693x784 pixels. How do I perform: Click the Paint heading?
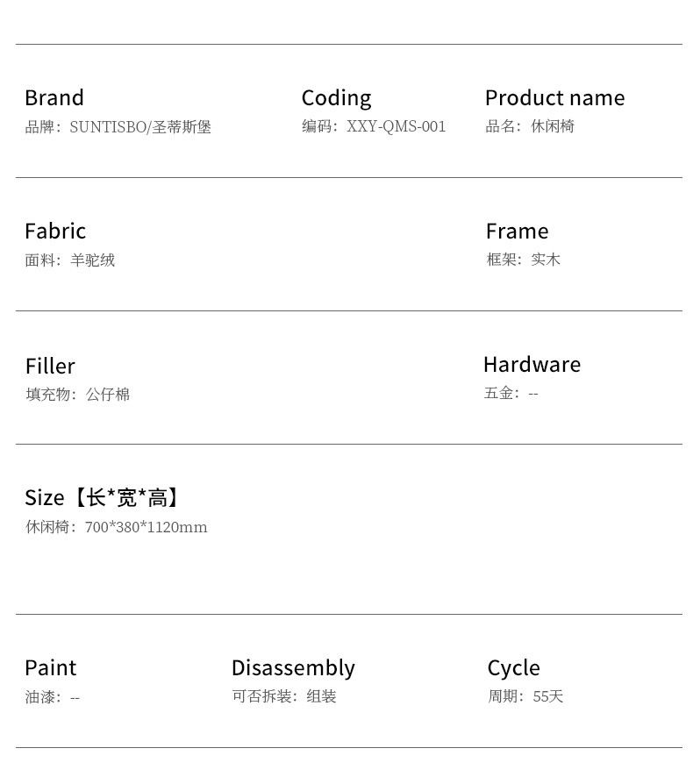pos(51,667)
